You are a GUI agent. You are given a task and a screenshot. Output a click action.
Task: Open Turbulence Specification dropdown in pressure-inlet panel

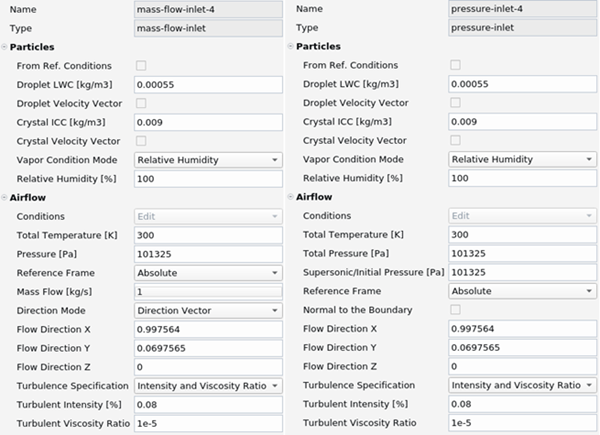click(522, 385)
